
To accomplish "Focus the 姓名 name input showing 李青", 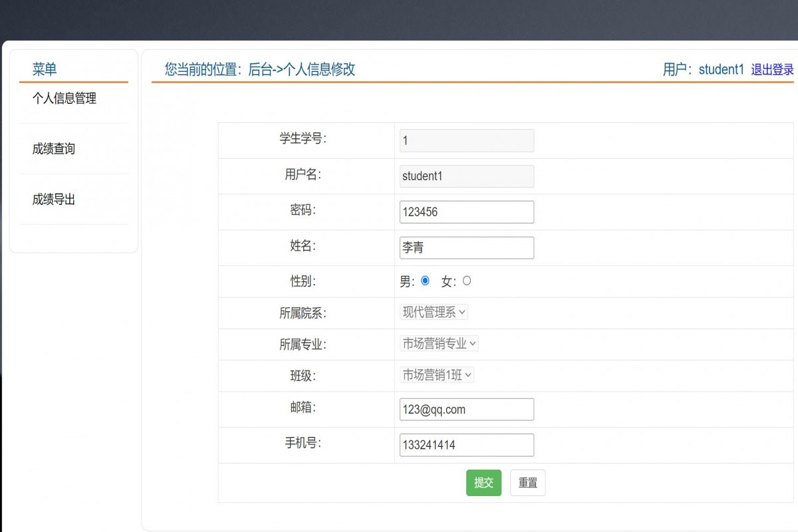I will [465, 247].
